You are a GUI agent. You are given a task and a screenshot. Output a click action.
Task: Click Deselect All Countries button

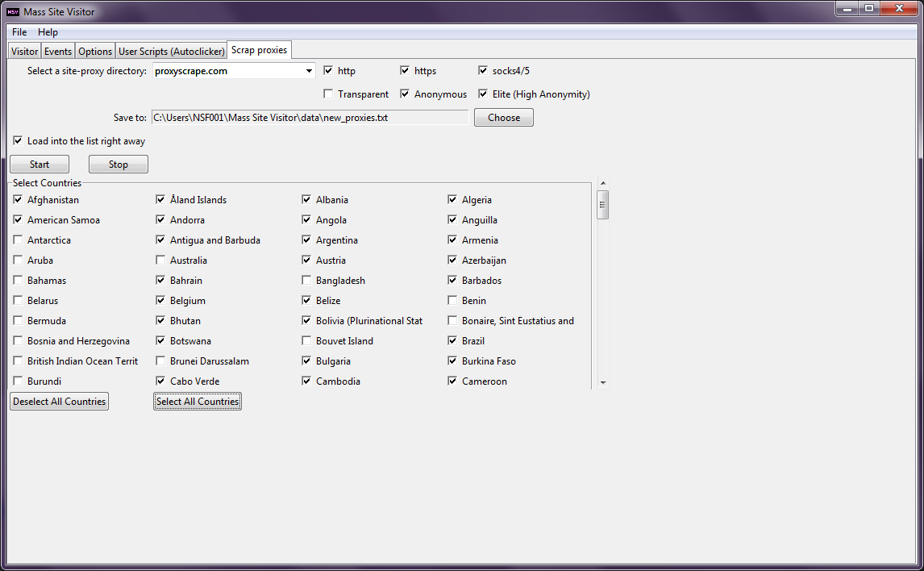(60, 402)
